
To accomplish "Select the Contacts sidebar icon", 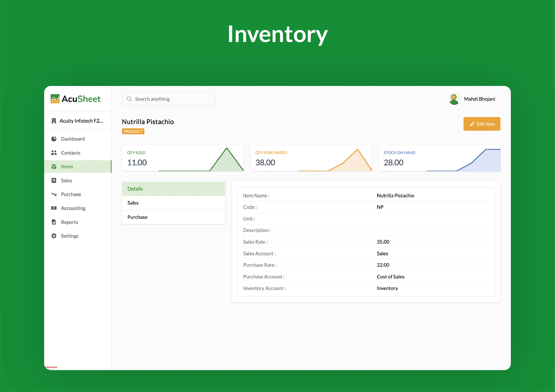I will (x=54, y=153).
